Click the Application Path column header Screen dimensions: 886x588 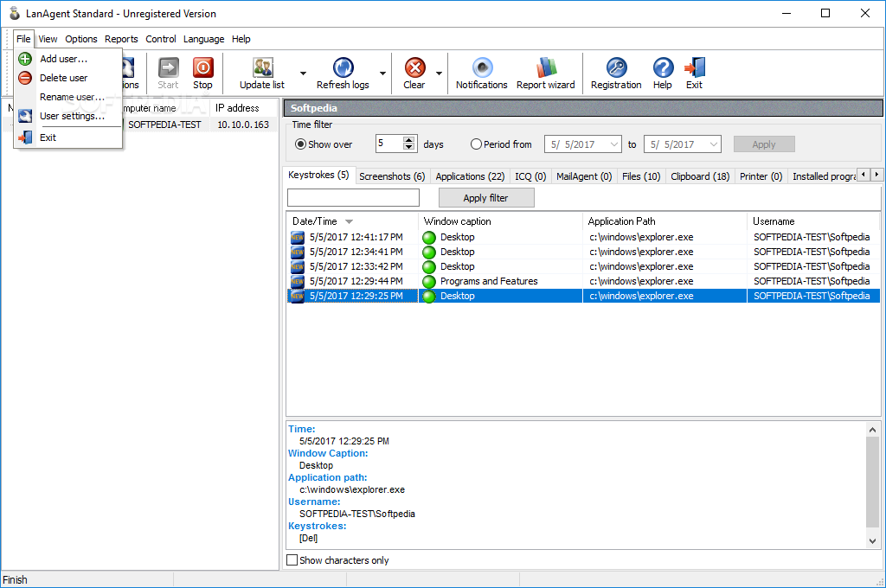pyautogui.click(x=664, y=221)
